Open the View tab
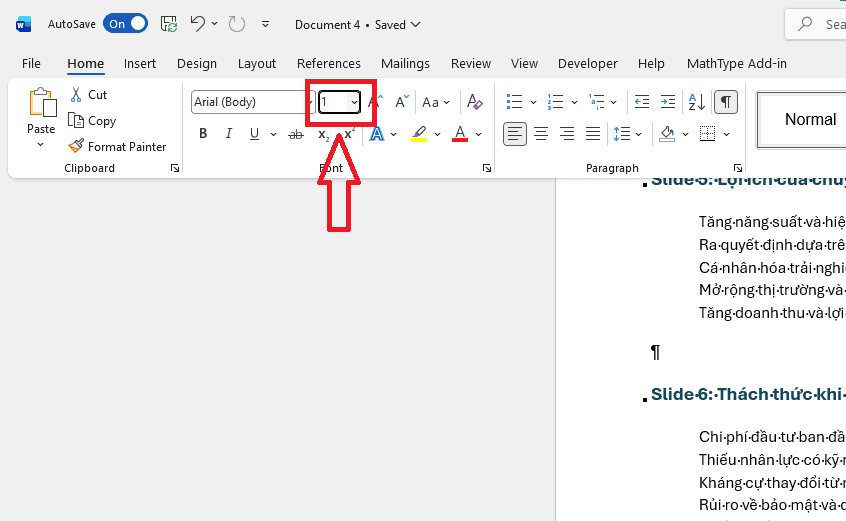Screen dimensions: 846x521 click(524, 64)
